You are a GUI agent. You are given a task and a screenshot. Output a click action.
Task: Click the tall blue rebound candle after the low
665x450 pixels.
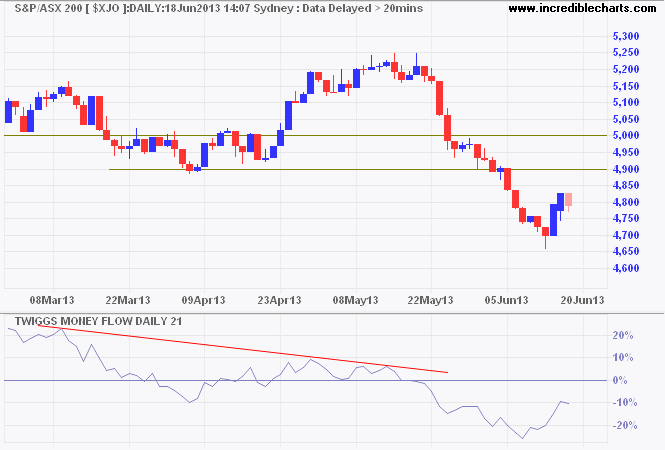[x=553, y=220]
